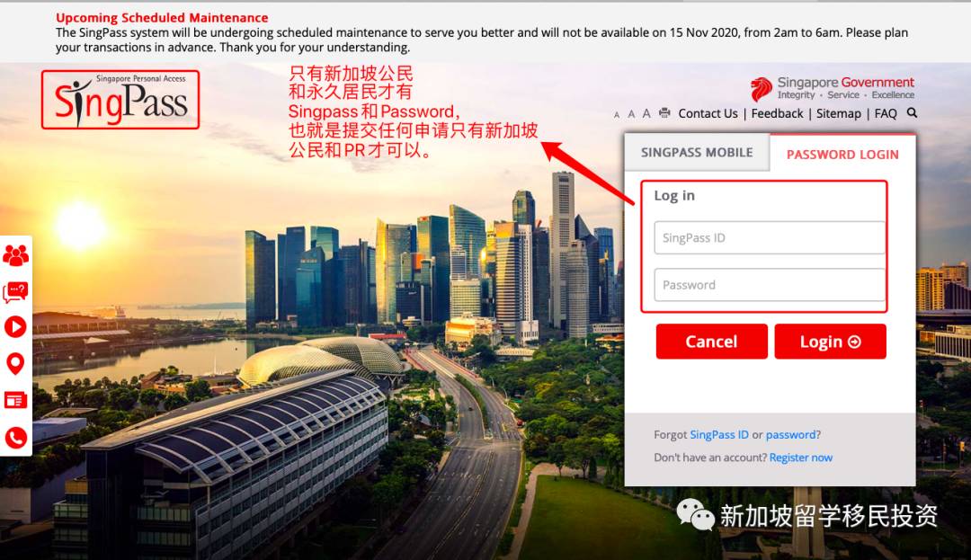
Task: Click the search magnifier icon
Action: tap(913, 112)
